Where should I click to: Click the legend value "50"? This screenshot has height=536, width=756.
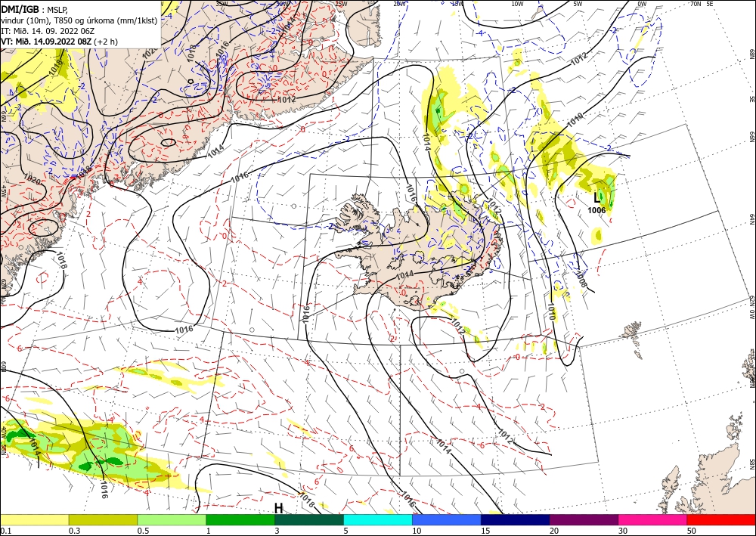pos(692,531)
